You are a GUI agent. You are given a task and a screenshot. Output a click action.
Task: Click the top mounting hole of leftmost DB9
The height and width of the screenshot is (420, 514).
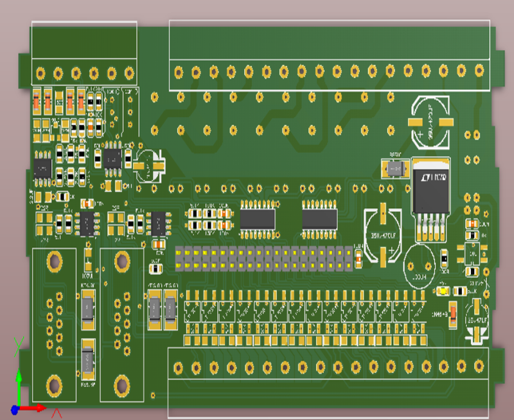(x=54, y=261)
